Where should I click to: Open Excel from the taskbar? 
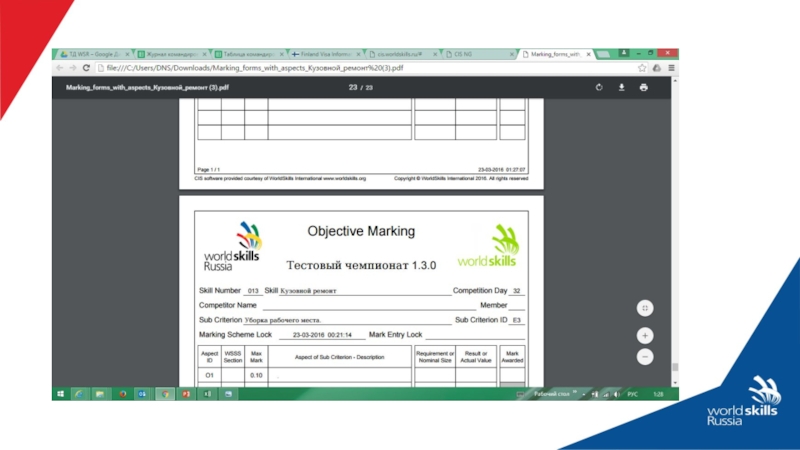(x=207, y=394)
